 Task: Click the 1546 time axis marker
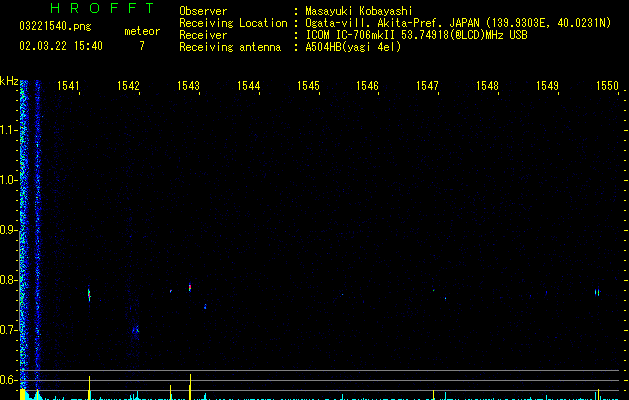pyautogui.click(x=368, y=86)
